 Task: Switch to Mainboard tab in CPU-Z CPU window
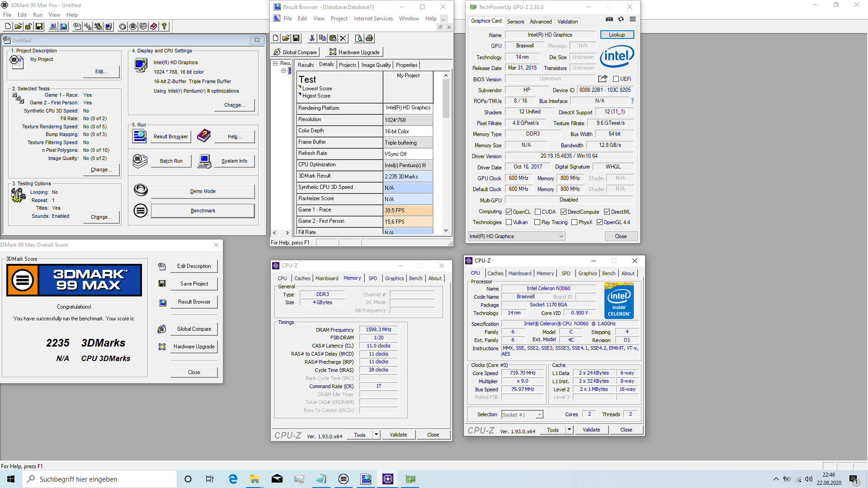tap(519, 273)
